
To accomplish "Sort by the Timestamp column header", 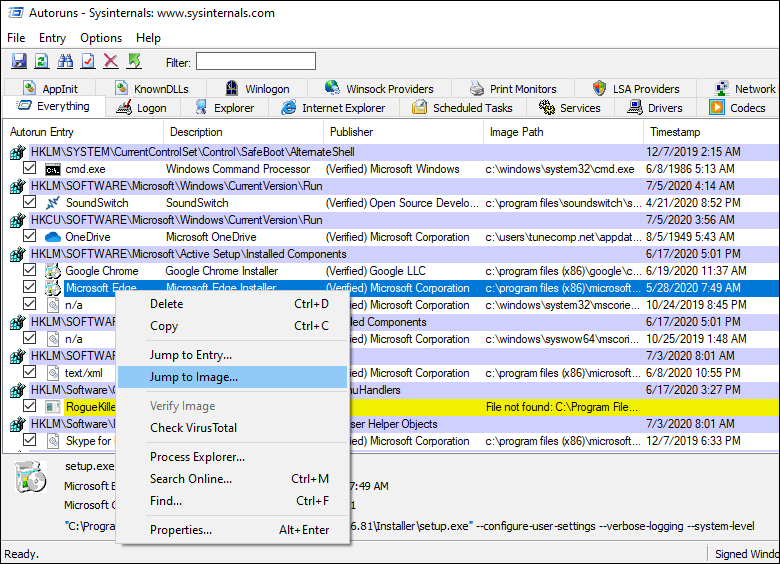I will pos(711,132).
